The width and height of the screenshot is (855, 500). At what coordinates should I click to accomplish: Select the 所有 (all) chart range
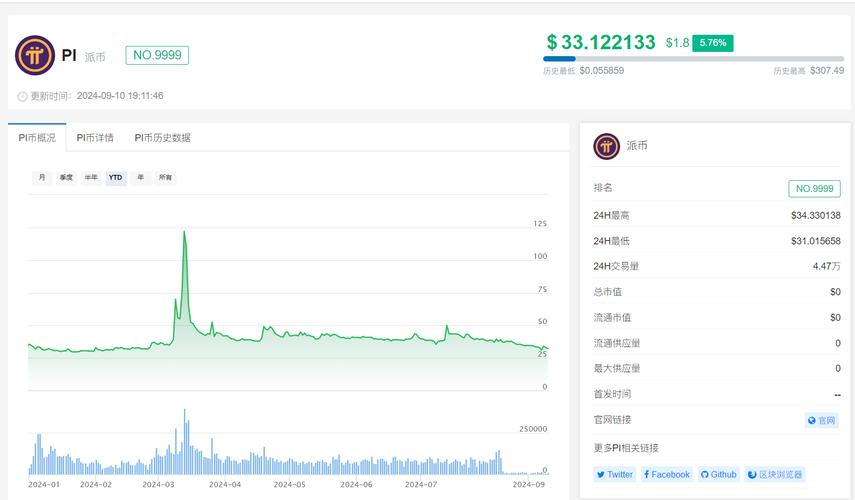click(x=165, y=177)
